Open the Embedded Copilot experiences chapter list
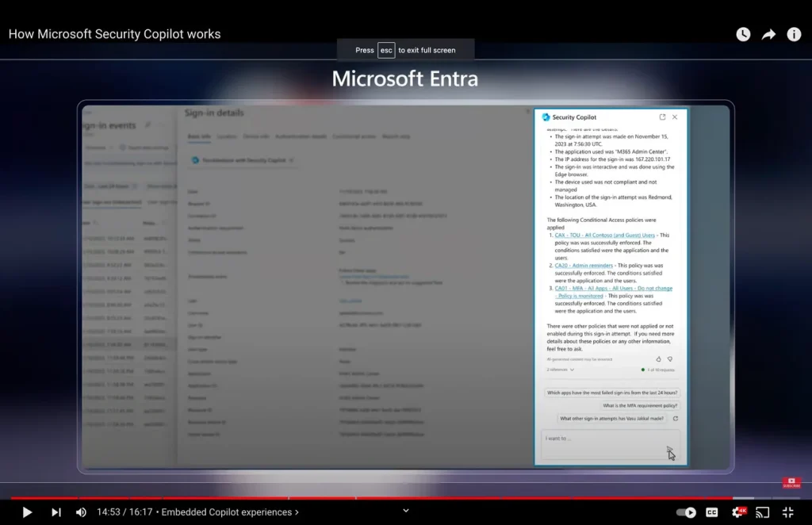The width and height of the screenshot is (812, 525). coord(230,512)
